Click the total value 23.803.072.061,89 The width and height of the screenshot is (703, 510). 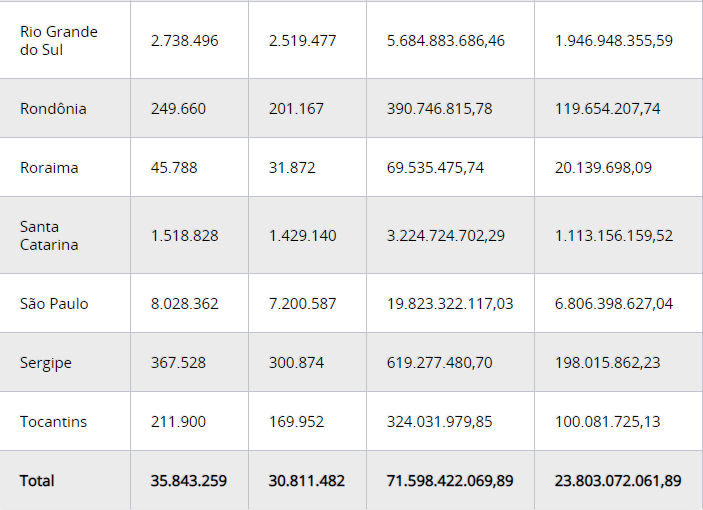[618, 481]
